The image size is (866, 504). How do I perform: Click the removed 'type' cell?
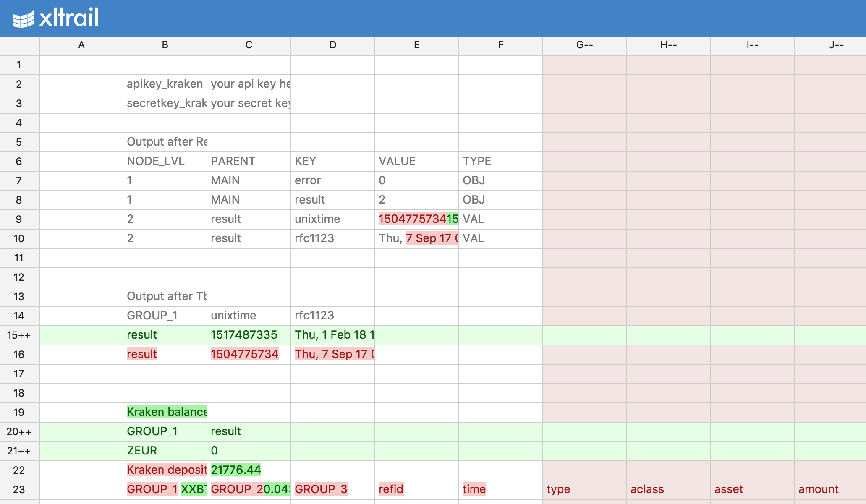point(585,490)
